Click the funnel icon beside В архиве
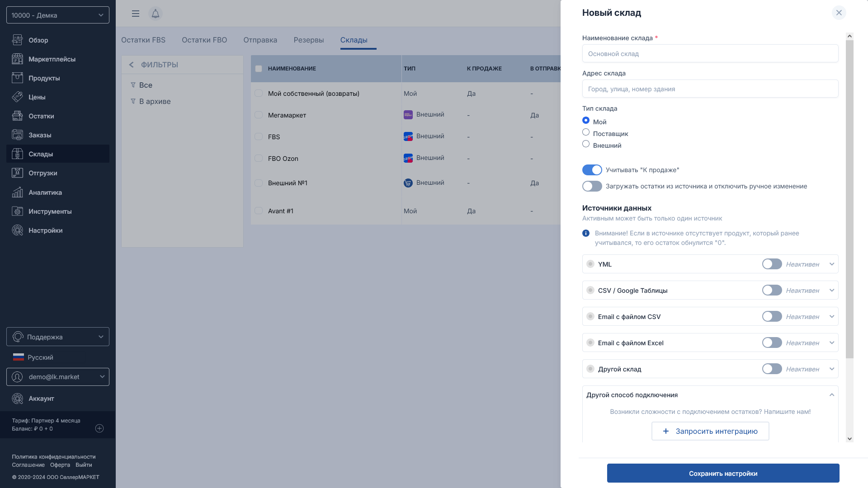 [x=133, y=101]
